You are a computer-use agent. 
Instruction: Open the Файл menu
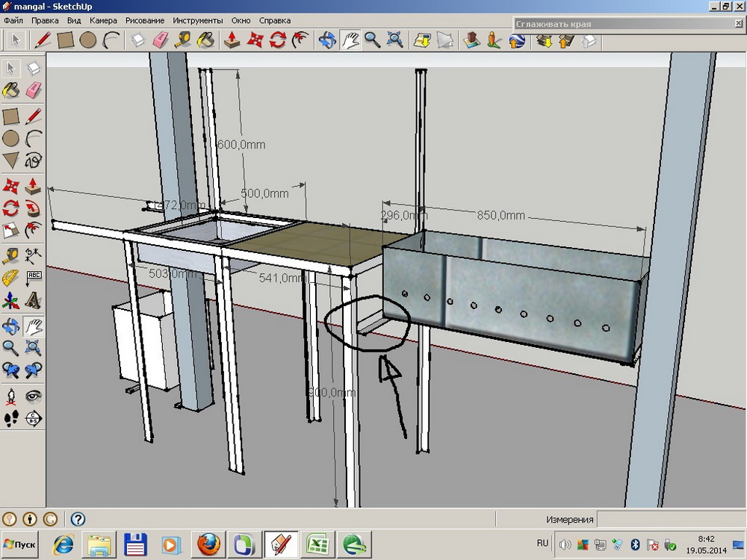[x=13, y=20]
